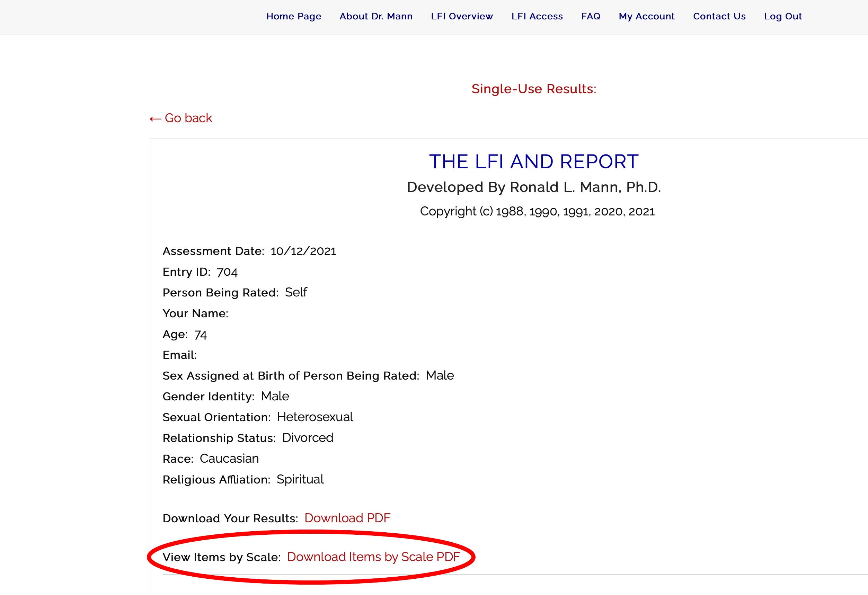This screenshot has width=868, height=595.
Task: Open the Home Page menu item
Action: pos(294,16)
